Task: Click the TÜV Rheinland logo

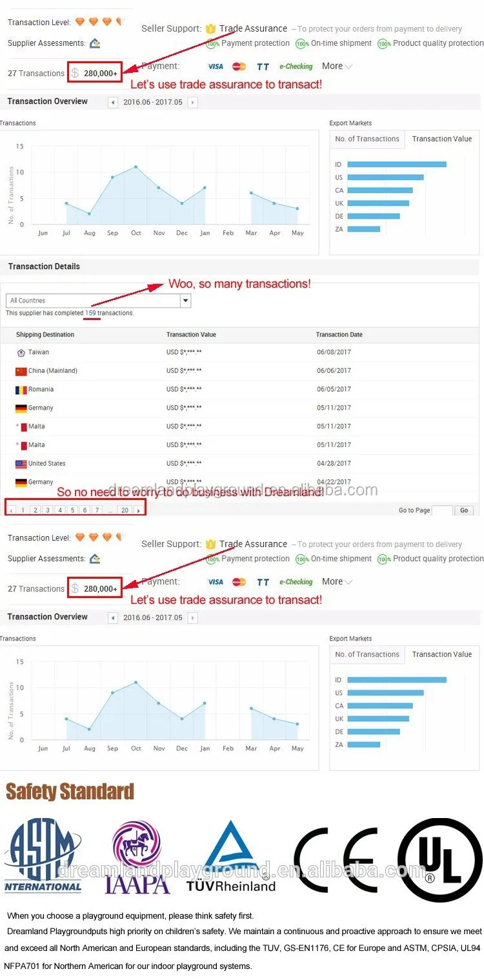Action: 231,856
